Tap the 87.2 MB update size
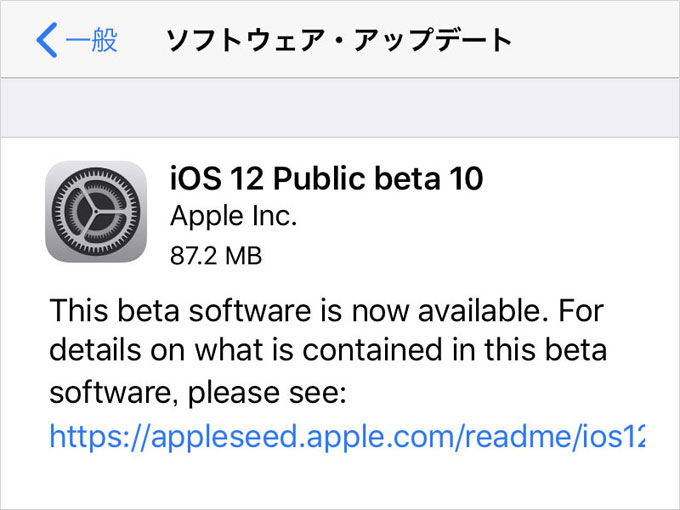 216,255
